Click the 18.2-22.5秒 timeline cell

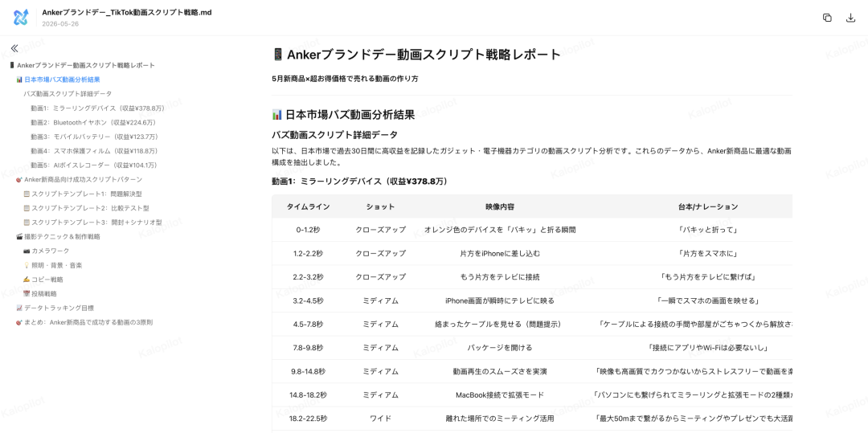pos(308,419)
